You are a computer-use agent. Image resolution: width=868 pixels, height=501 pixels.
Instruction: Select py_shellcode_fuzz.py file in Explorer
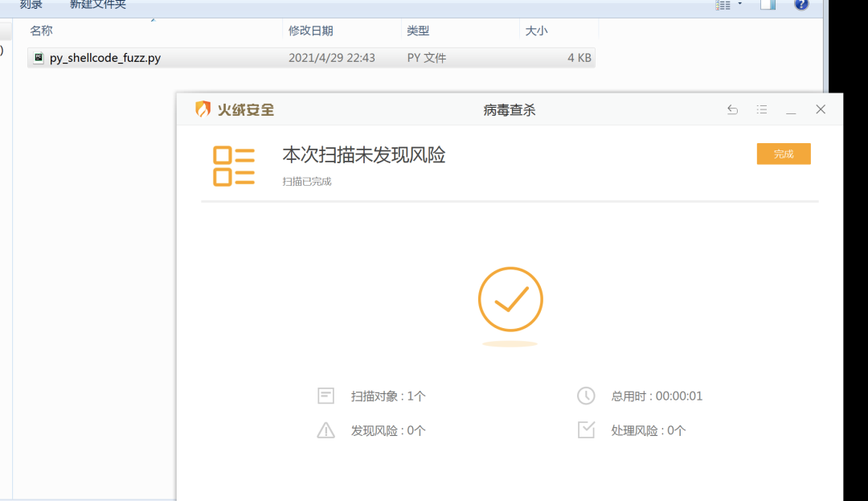pyautogui.click(x=311, y=58)
